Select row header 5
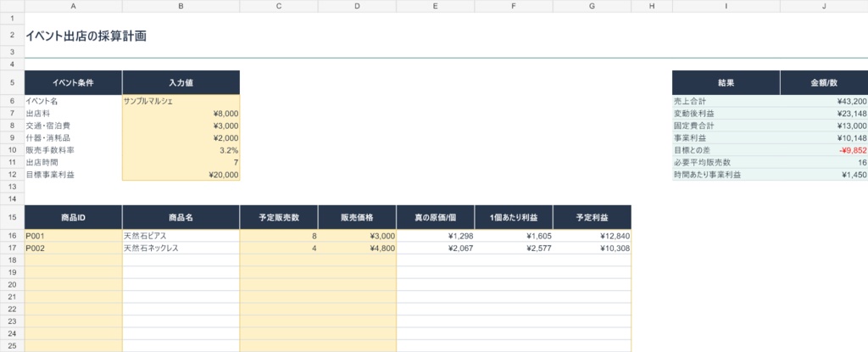868x352 pixels. (12, 82)
